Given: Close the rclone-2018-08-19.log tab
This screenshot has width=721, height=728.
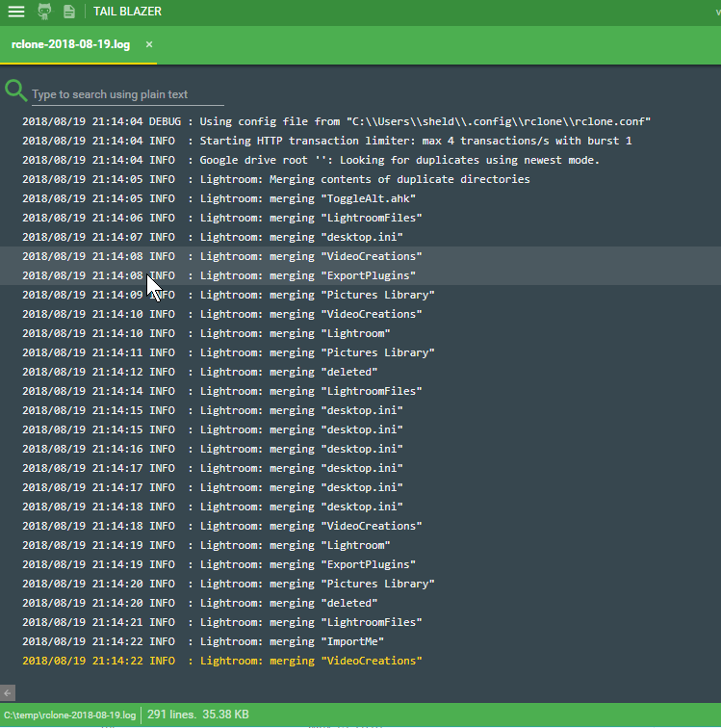Looking at the screenshot, I should (x=149, y=45).
